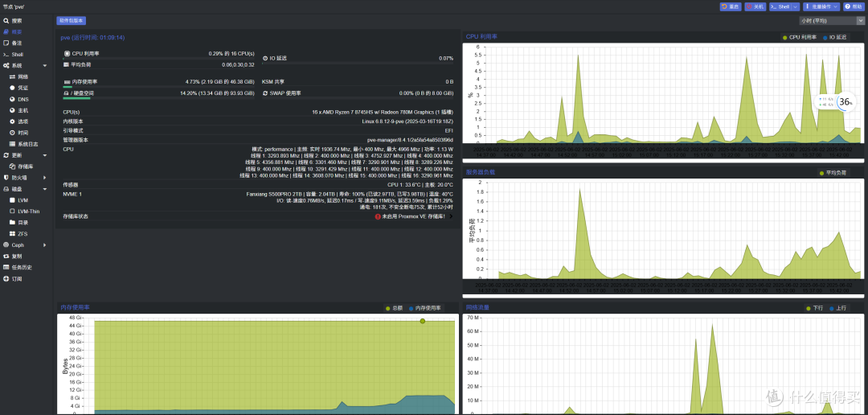
Task: Toggle the 总额 legend in memory chart
Action: pos(395,308)
